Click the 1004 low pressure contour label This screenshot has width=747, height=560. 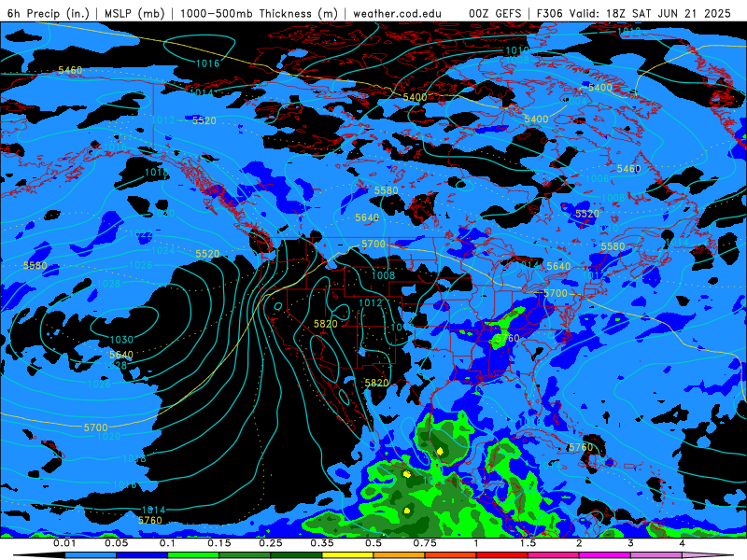[575, 101]
